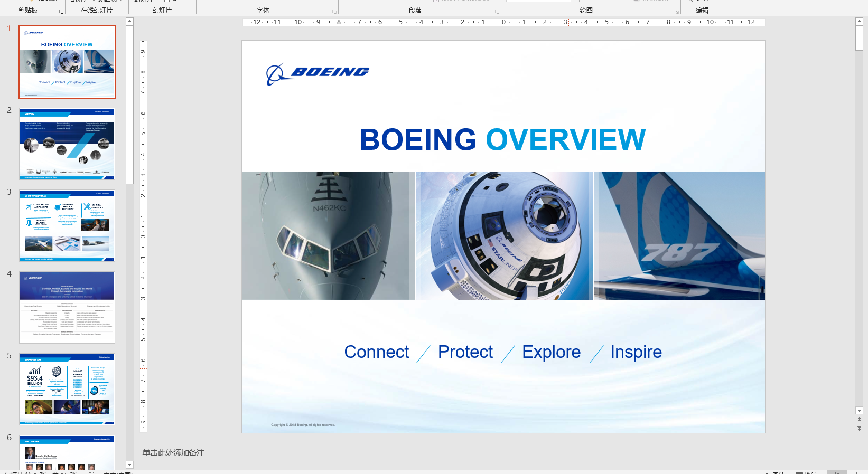Viewport: 868px width, 474px height.
Task: Click thumbnail panel scroll-down arrow
Action: pyautogui.click(x=130, y=464)
